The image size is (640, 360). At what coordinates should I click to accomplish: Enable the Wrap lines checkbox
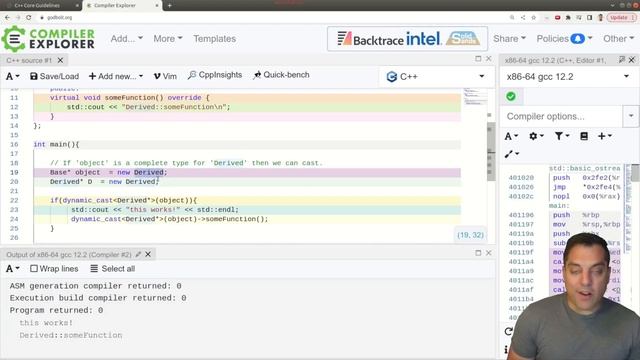tap(34, 269)
